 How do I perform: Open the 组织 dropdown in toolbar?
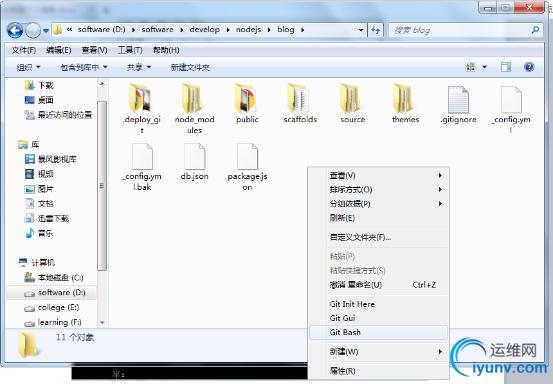(28, 67)
